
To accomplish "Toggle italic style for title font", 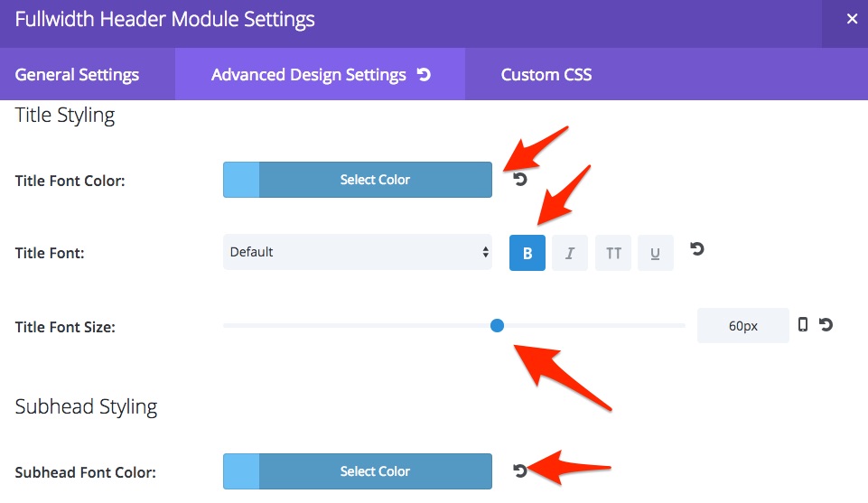I will point(570,253).
